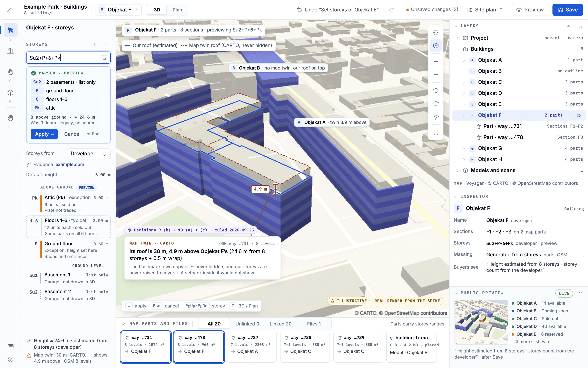Viewport: 588px width, 368px height.
Task: Select the arrow selection tool
Action: point(10,30)
